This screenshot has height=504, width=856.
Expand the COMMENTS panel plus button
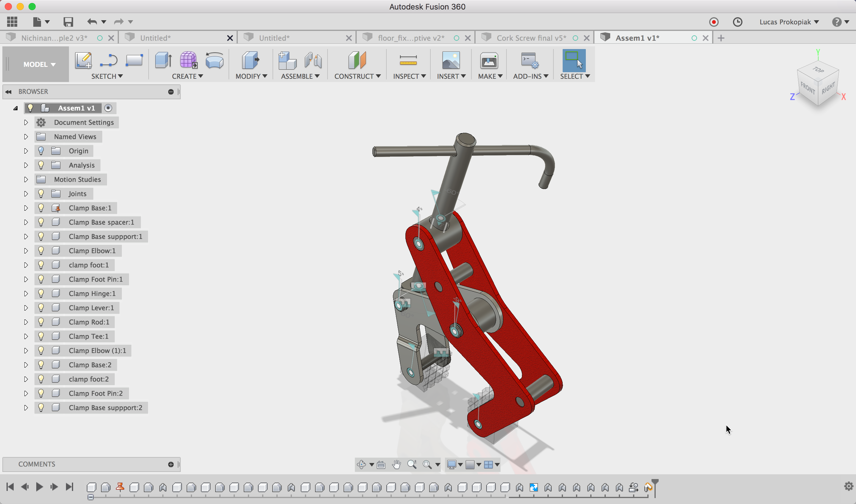pyautogui.click(x=171, y=464)
